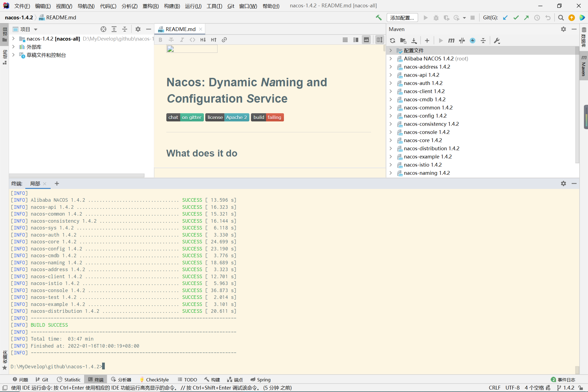Open Project panel settings gear
This screenshot has width=588, height=392.
138,29
